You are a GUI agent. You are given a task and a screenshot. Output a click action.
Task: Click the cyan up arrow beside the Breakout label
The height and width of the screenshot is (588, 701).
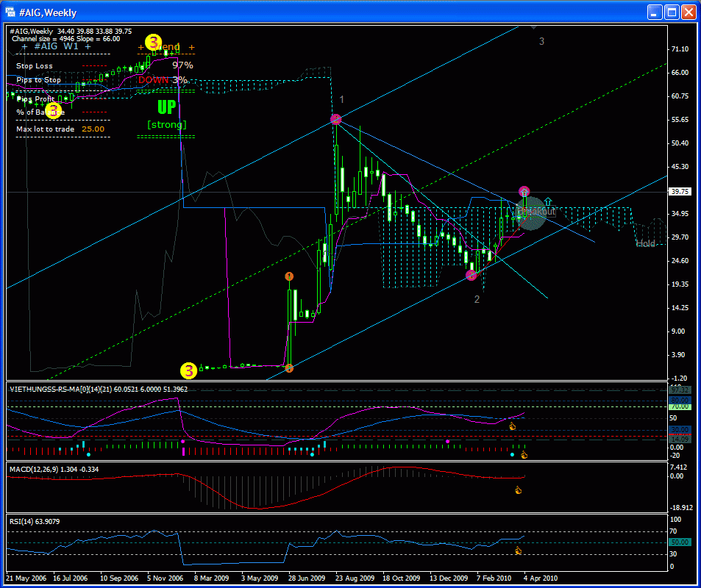[x=548, y=201]
